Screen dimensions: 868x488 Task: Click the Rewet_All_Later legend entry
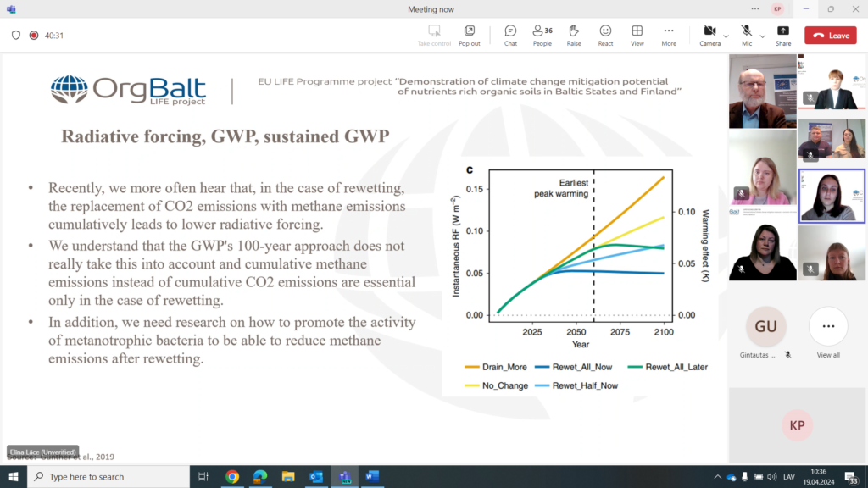pos(668,367)
